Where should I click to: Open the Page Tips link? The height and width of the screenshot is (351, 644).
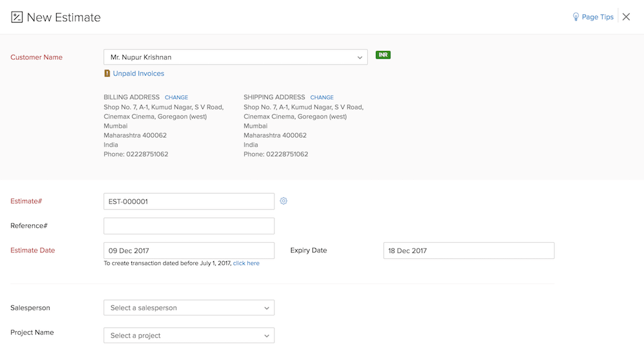tap(598, 17)
